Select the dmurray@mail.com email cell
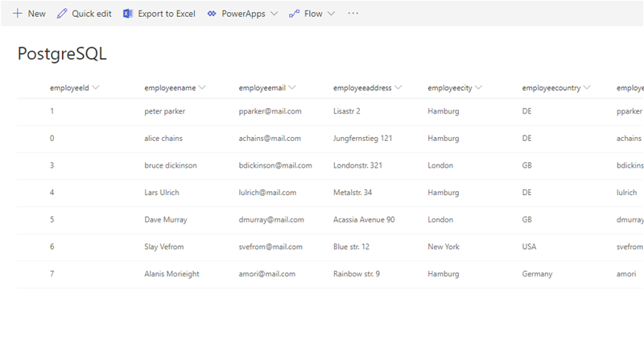The image size is (644, 353). [271, 219]
